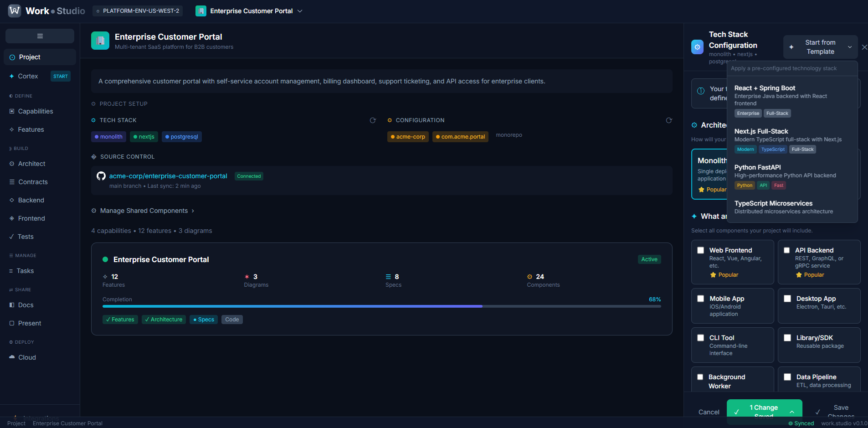
Task: Choose Next.js Full-Stack template
Action: (x=793, y=140)
